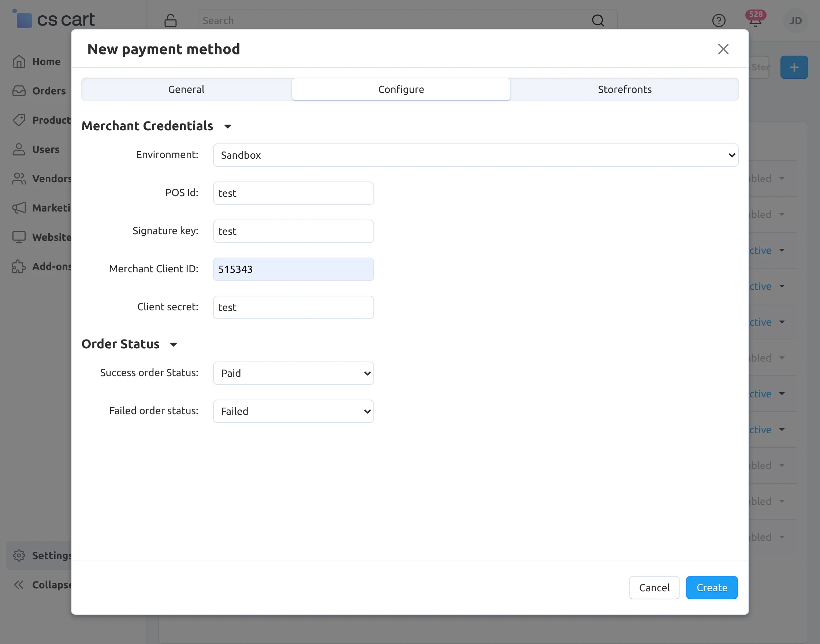Click the Collapse double-chevron icon
The width and height of the screenshot is (820, 644).
coord(19,585)
